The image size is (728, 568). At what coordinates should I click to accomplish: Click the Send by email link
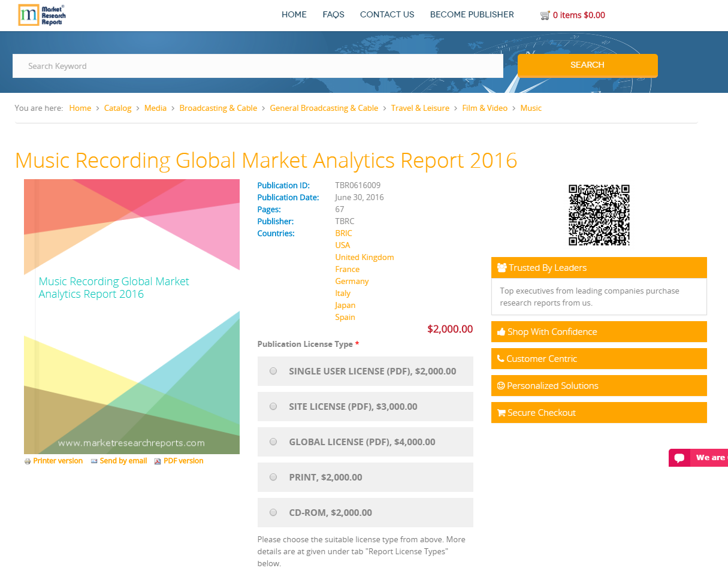[123, 461]
